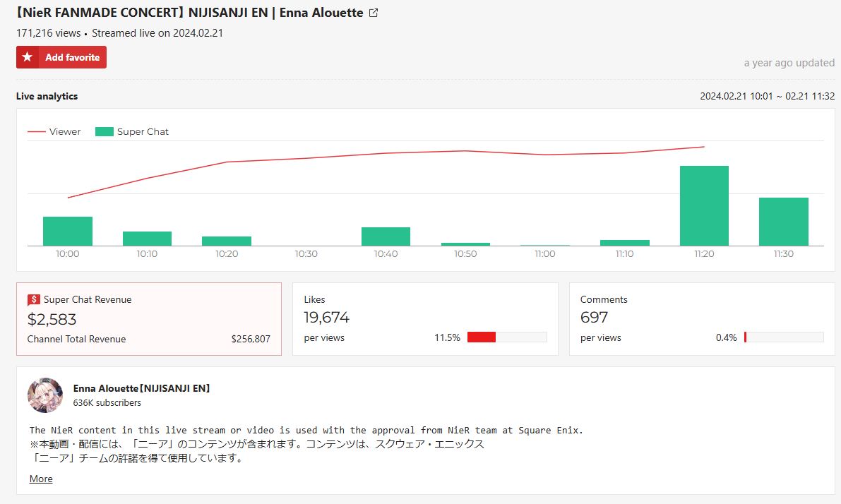
Task: Click the a year ago updated text
Action: click(789, 63)
